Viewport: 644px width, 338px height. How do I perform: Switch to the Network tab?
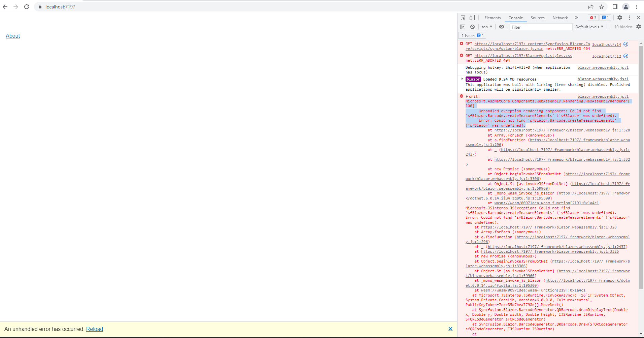pos(560,18)
